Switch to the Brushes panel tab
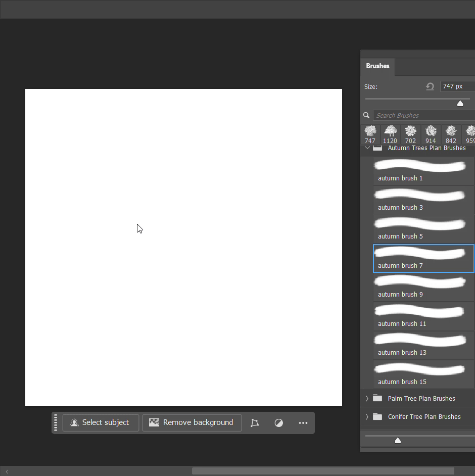The image size is (475, 476). click(377, 66)
